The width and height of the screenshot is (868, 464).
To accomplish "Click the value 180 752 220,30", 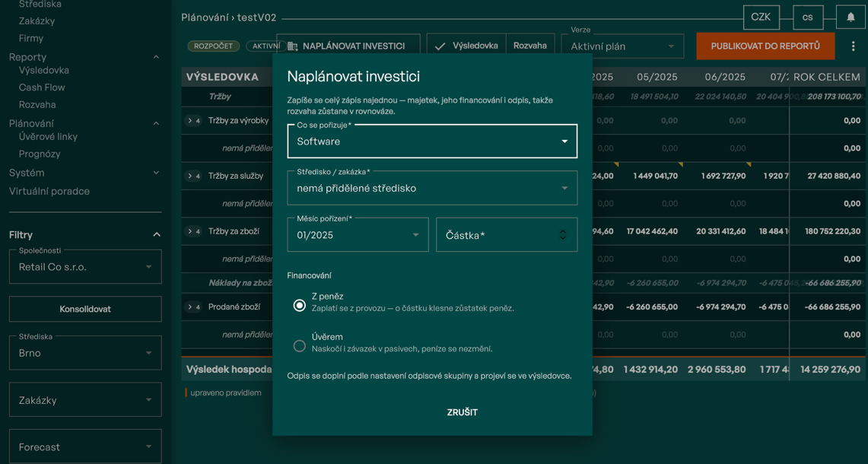I will pos(833,231).
